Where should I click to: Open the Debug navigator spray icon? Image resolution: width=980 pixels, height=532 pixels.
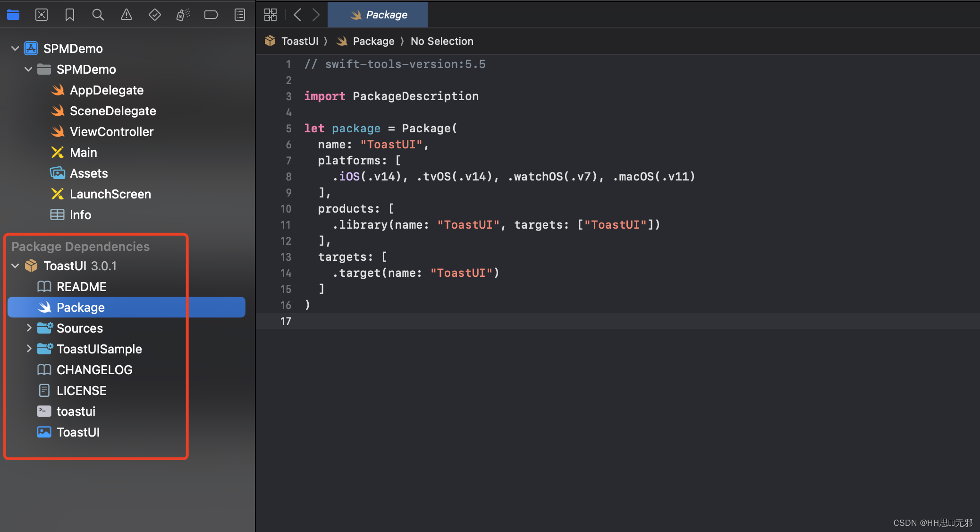click(x=183, y=15)
